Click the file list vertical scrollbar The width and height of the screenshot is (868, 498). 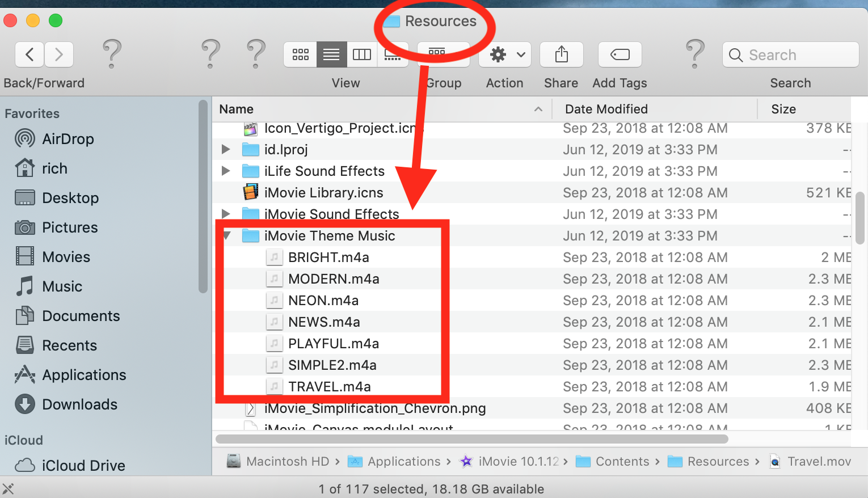[860, 218]
